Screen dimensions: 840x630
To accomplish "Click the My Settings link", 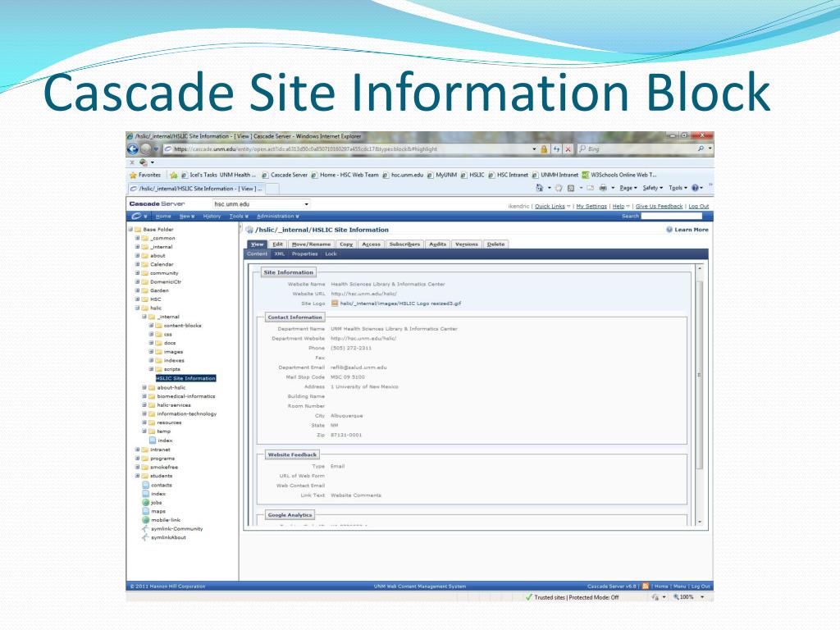I will [591, 206].
